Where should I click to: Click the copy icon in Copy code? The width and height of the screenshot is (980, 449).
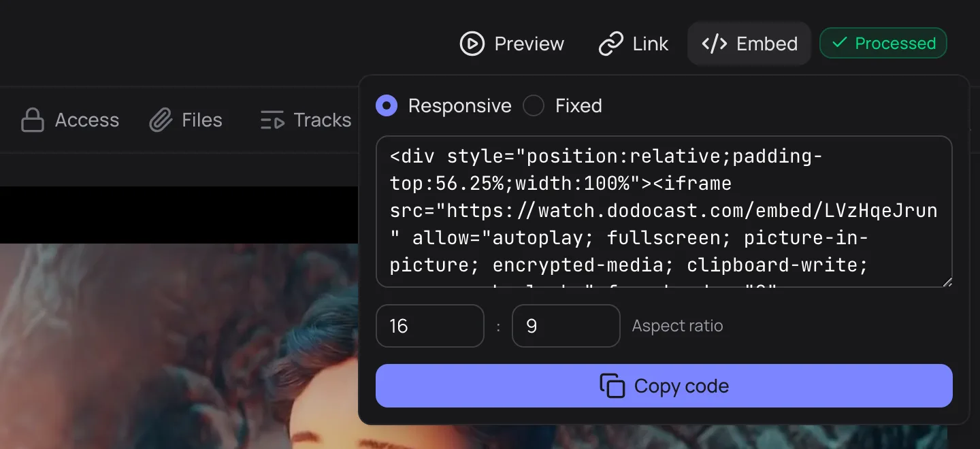click(x=612, y=386)
